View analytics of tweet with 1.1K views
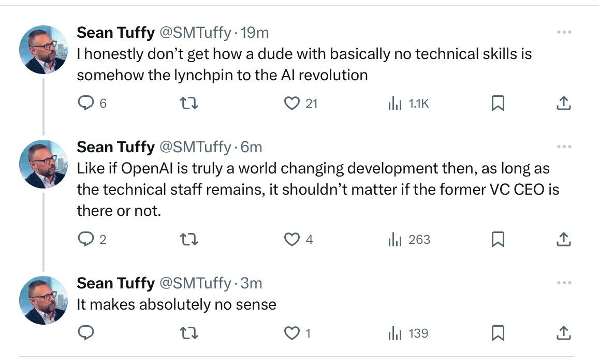Viewport: 599px width, 364px height. click(395, 104)
